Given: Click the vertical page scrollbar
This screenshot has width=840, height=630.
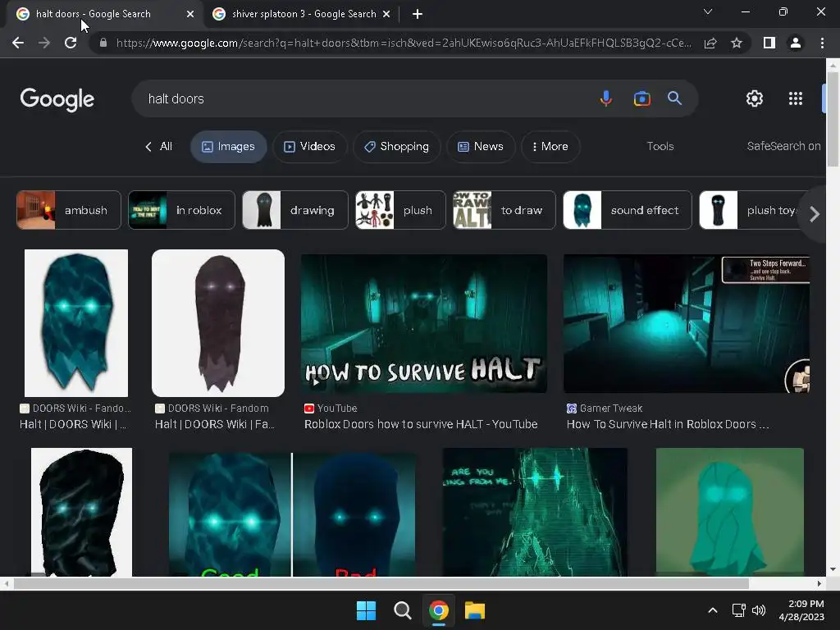Looking at the screenshot, I should click(833, 119).
